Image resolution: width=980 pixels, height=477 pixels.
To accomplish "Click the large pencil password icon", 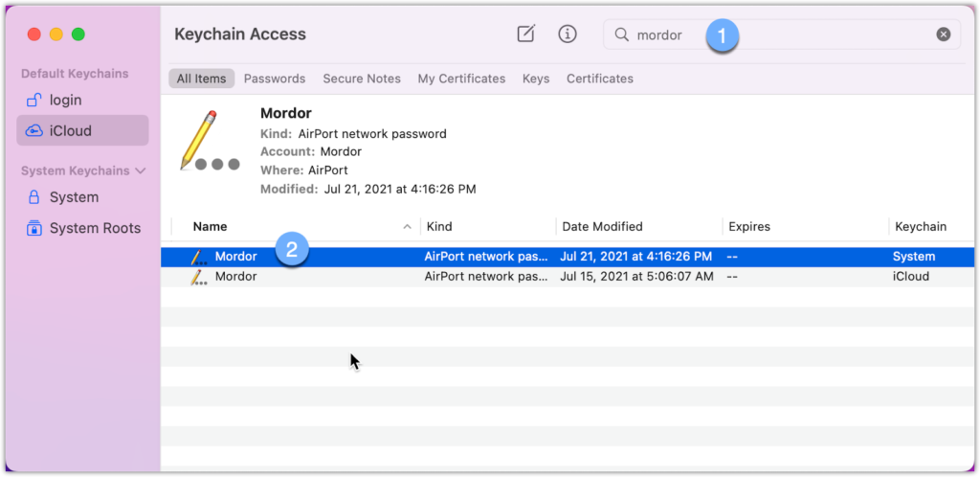I will coord(210,141).
